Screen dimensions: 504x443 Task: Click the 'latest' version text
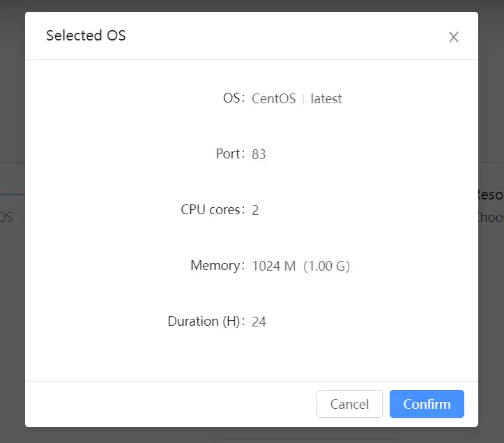326,98
